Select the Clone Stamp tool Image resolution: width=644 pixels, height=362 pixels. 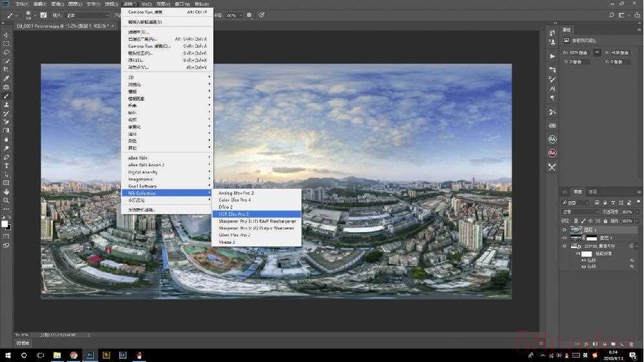point(6,105)
